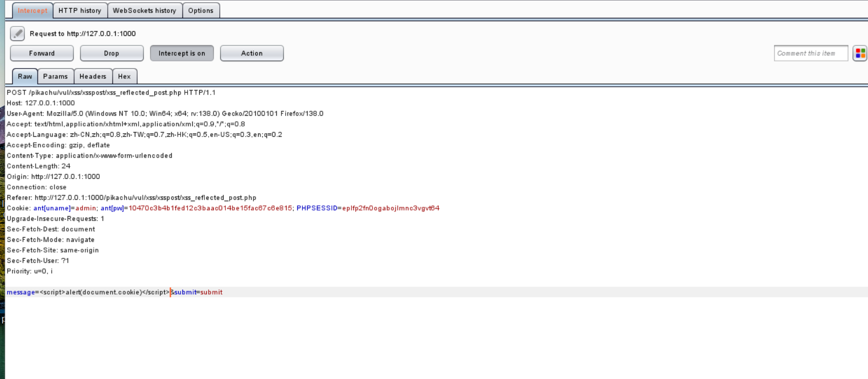Click the ant[uname] cookie name
This screenshot has height=379, width=868.
coord(52,208)
